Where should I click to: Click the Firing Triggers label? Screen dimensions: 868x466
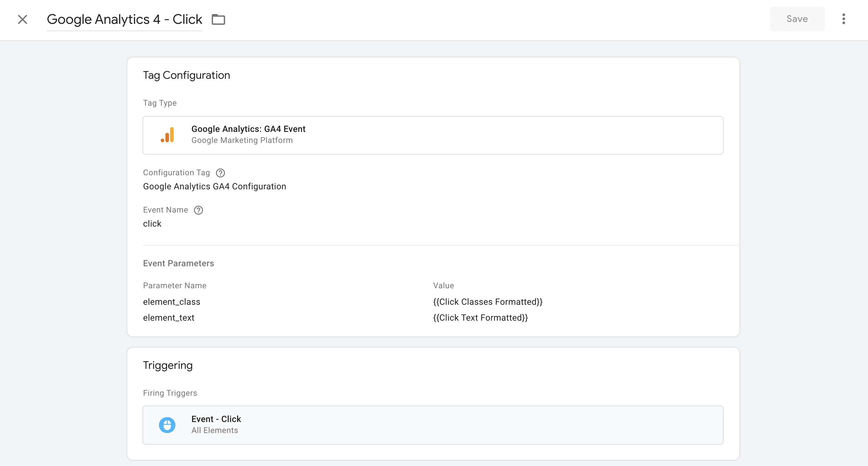[170, 393]
